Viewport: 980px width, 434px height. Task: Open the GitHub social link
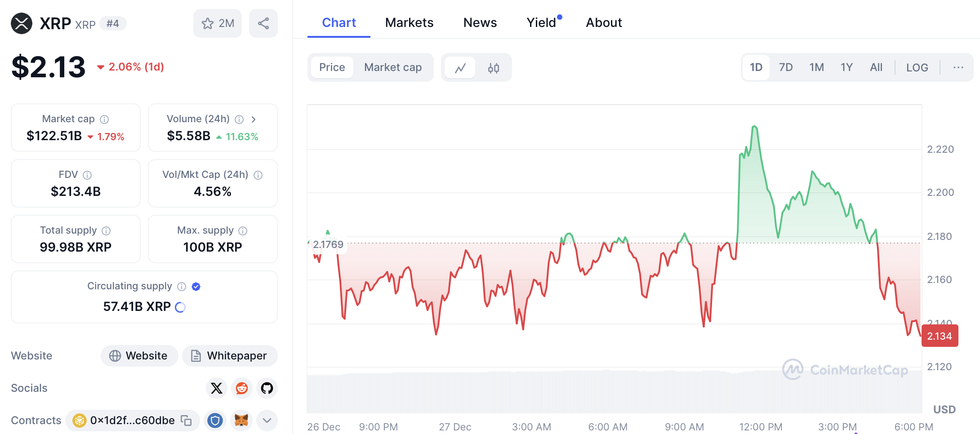[x=267, y=388]
